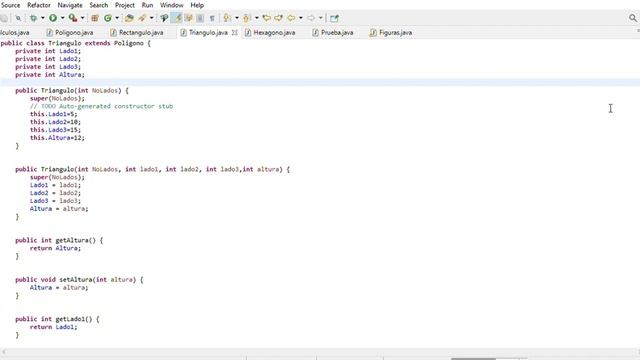Open the Search menu

99,5
